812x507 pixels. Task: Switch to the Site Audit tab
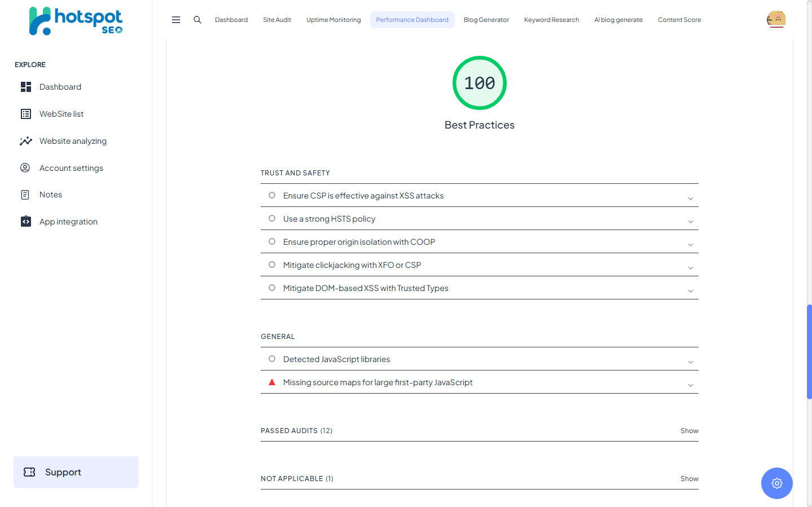tap(277, 20)
